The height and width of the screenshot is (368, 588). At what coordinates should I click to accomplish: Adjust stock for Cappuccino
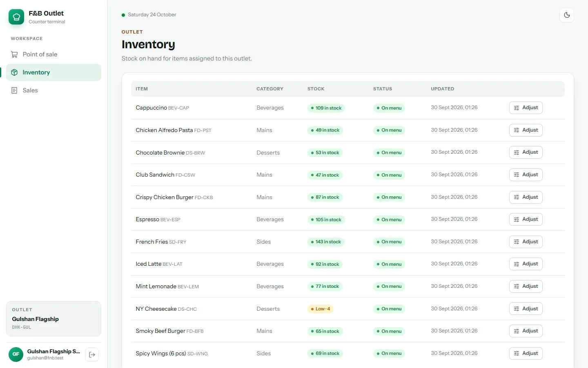526,108
